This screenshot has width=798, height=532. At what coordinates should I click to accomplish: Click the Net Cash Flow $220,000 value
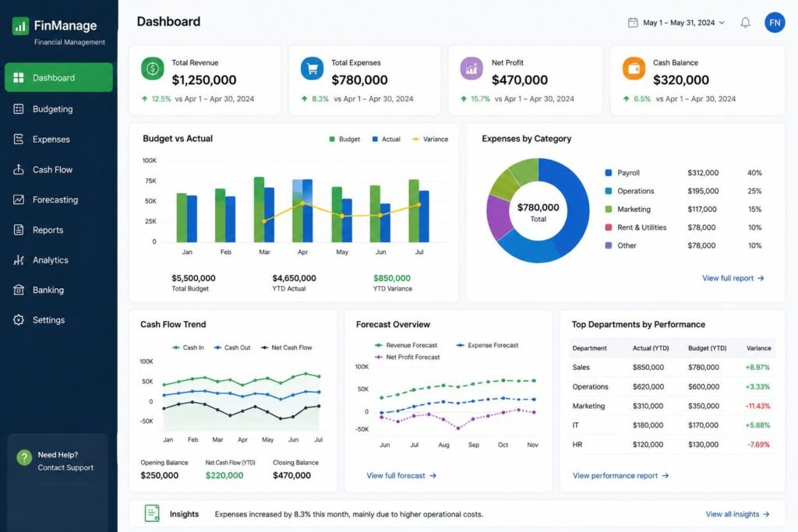pos(224,476)
